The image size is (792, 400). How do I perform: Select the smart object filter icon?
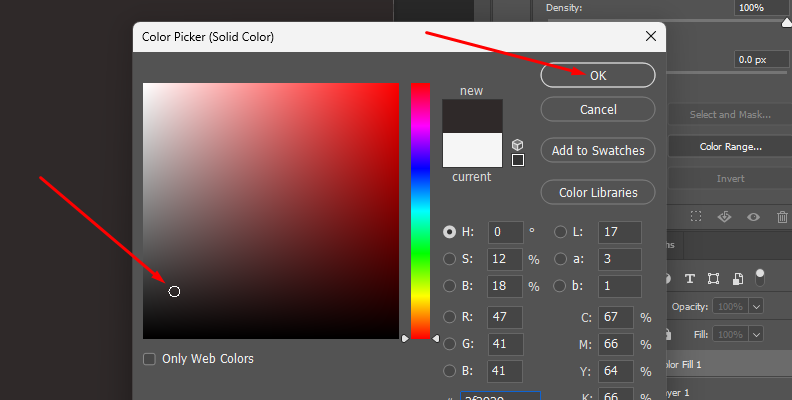point(737,278)
